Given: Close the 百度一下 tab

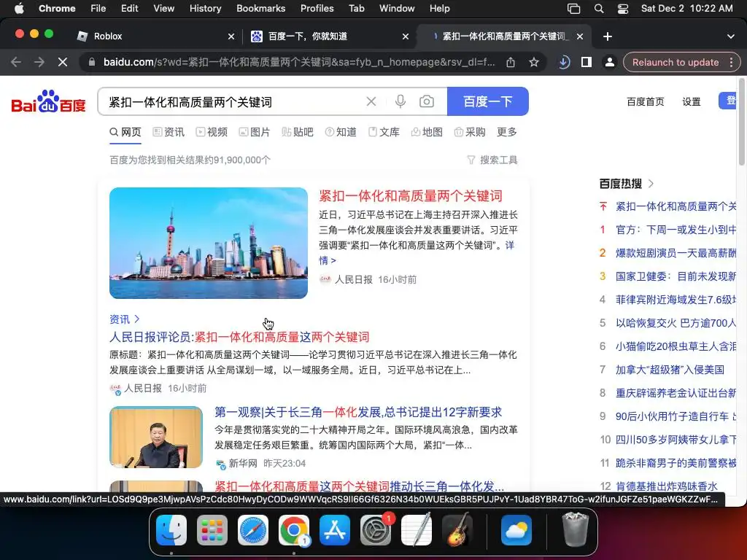Looking at the screenshot, I should pyautogui.click(x=406, y=36).
